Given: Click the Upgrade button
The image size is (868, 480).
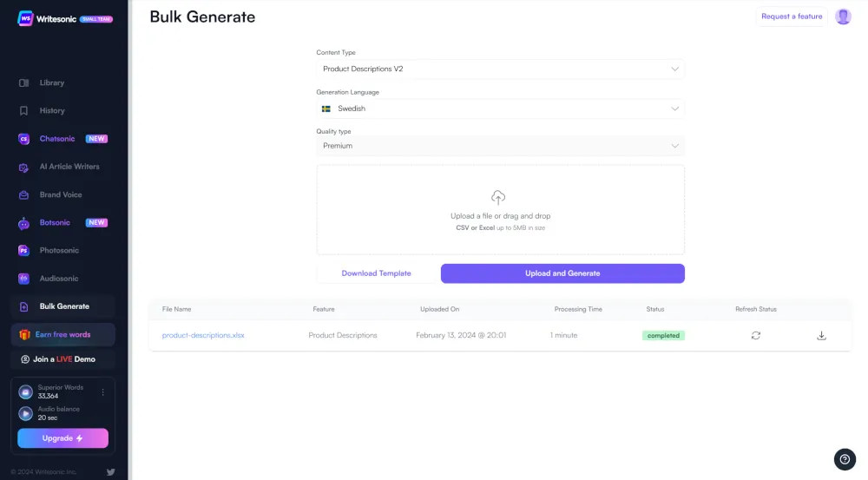Looking at the screenshot, I should (62, 438).
